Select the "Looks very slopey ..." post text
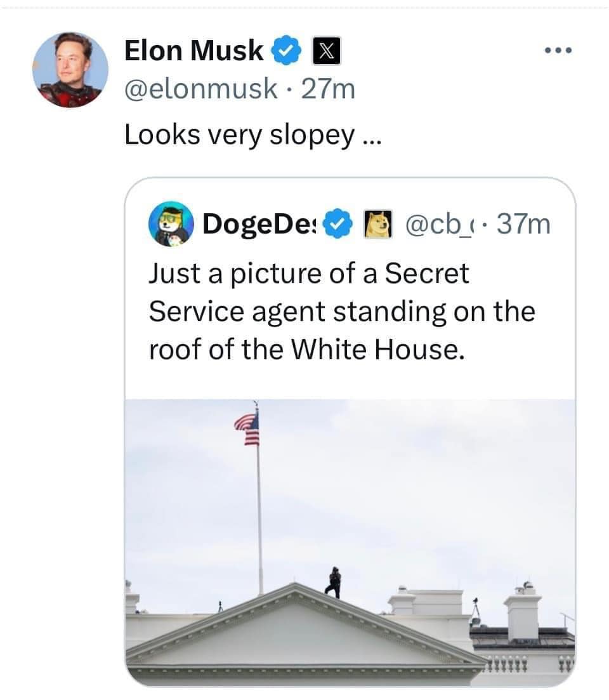Viewport: 609px width, 700px height. pyautogui.click(x=252, y=134)
